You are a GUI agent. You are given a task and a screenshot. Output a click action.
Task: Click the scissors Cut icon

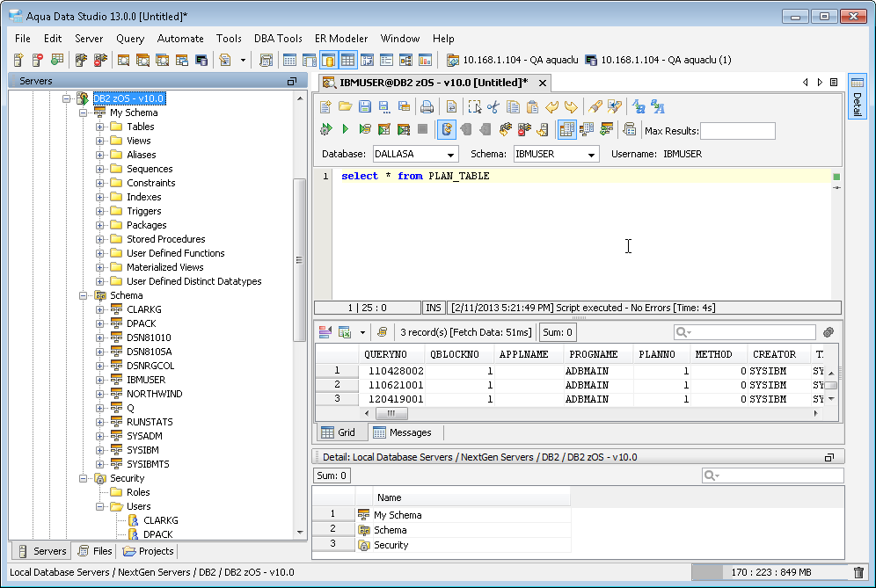pyautogui.click(x=493, y=106)
